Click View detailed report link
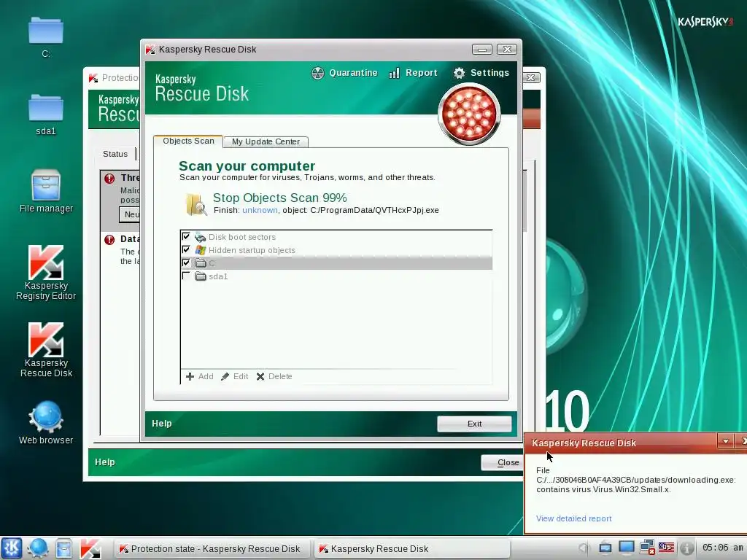The width and height of the screenshot is (747, 560). click(573, 518)
